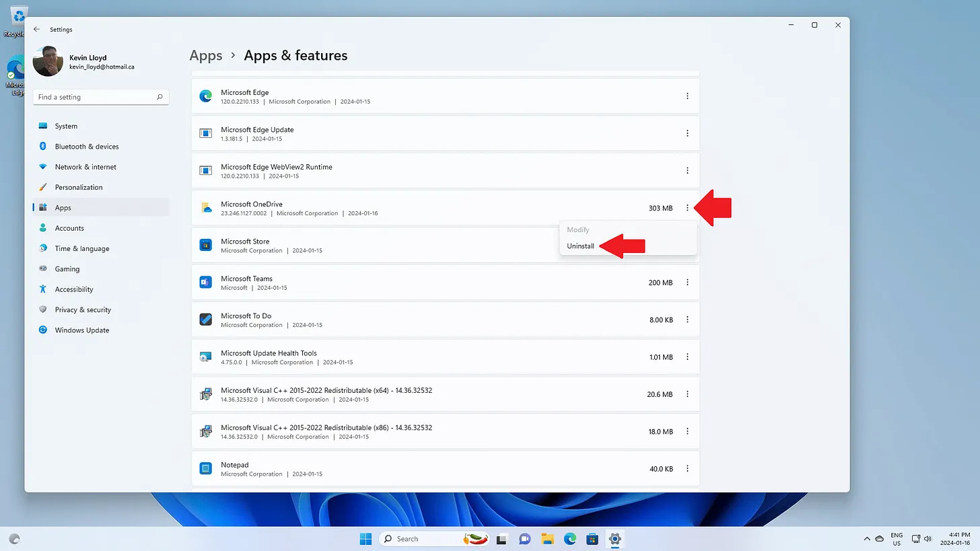Viewport: 980px width, 551px height.
Task: Open Task View from the taskbar
Action: pos(501,539)
